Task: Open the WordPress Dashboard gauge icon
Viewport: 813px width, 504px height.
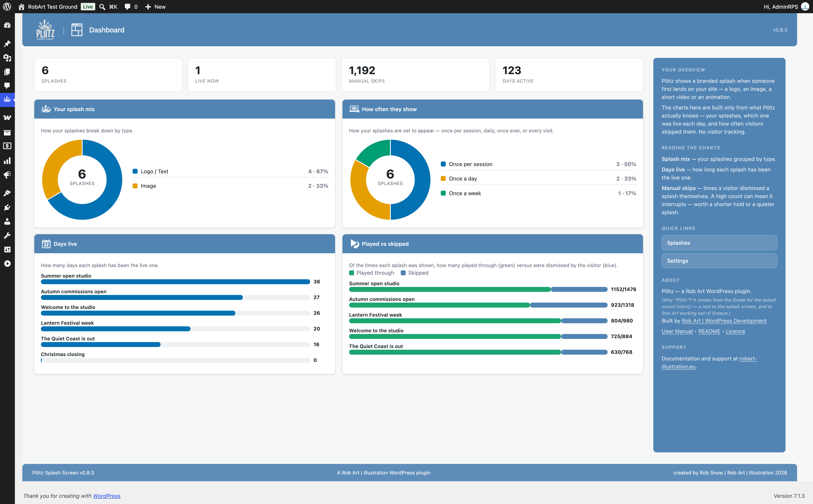Action: point(7,25)
